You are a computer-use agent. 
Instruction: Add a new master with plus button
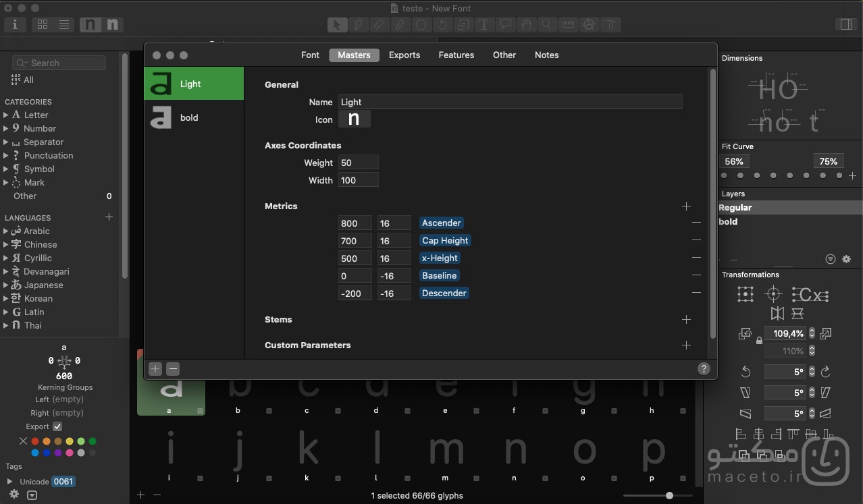coord(155,368)
